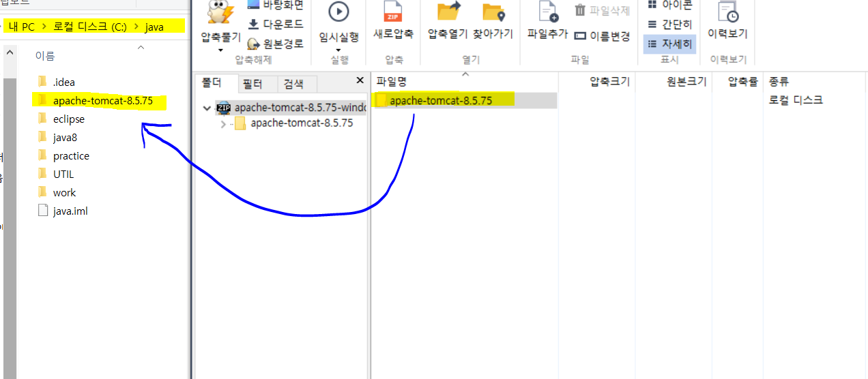The width and height of the screenshot is (868, 379).
Task: Click the 이름변경 rename button
Action: coord(602,36)
